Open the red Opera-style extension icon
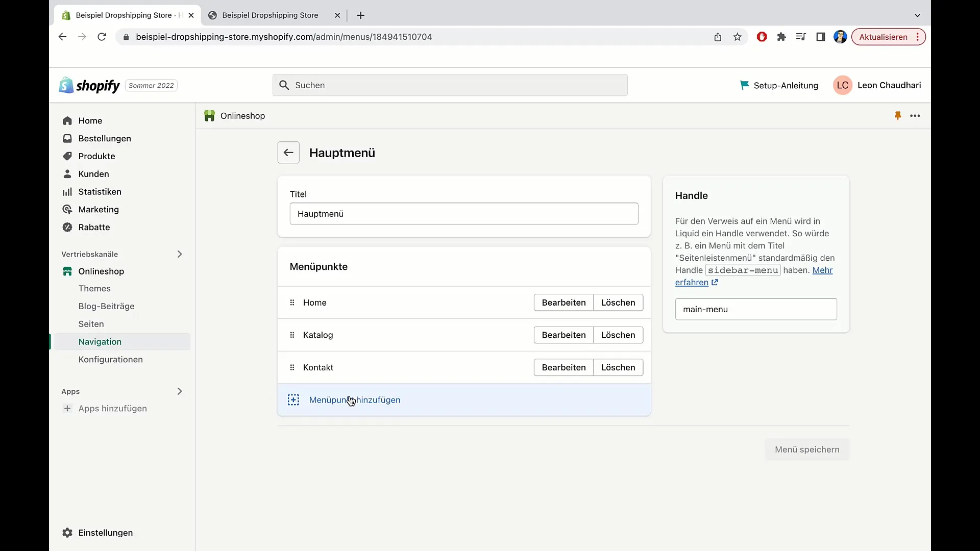This screenshot has height=551, width=980. point(762,37)
